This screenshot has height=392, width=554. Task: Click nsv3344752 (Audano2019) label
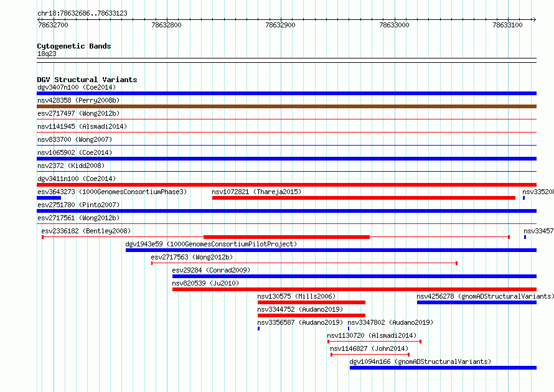300,309
